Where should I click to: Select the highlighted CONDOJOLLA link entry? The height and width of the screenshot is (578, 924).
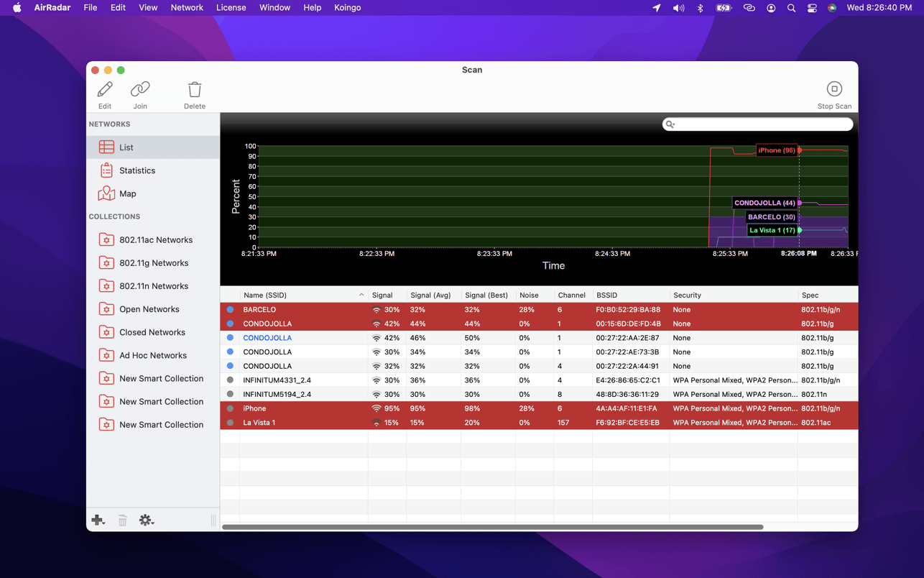(267, 337)
